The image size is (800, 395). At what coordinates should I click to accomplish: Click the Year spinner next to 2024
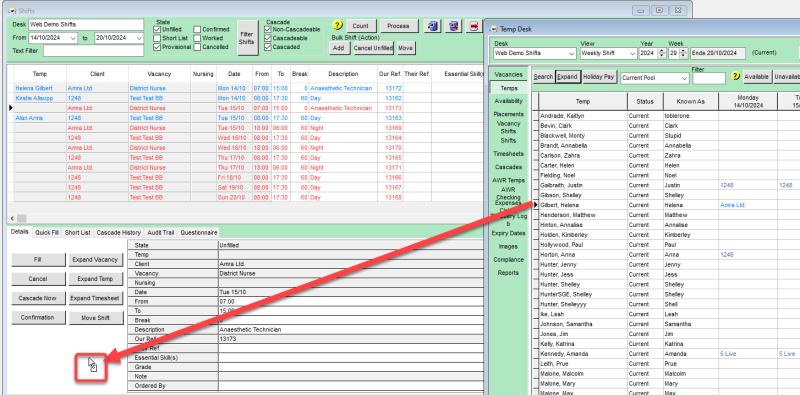click(x=662, y=53)
